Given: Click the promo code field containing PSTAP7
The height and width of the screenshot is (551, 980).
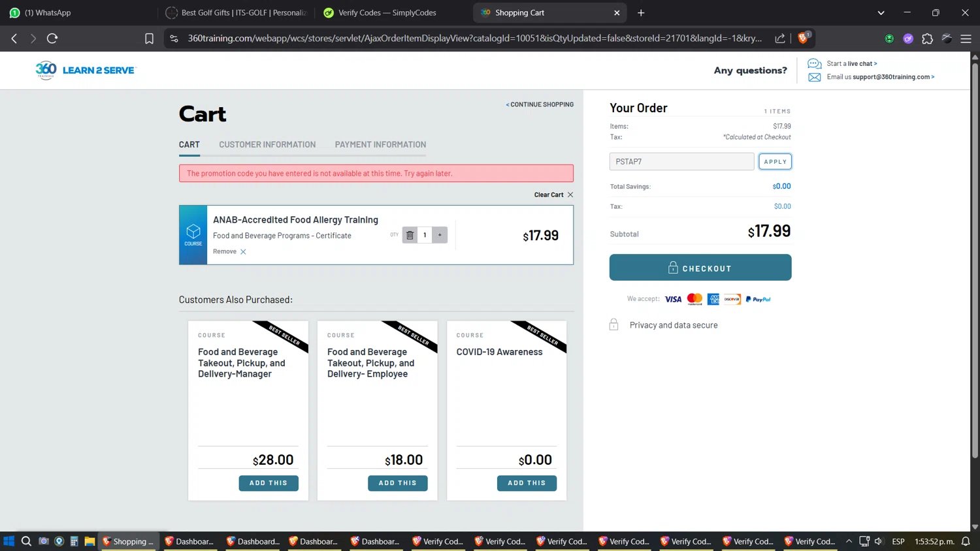Looking at the screenshot, I should pyautogui.click(x=681, y=161).
